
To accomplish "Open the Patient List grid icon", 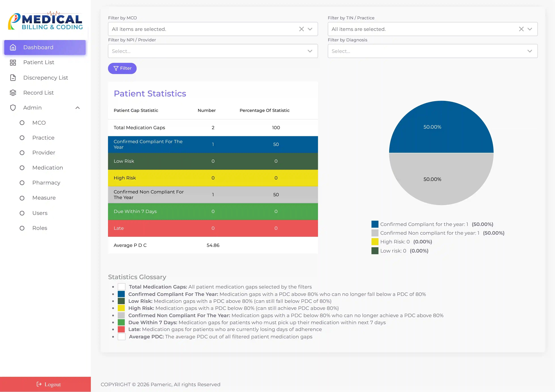I will tap(13, 62).
